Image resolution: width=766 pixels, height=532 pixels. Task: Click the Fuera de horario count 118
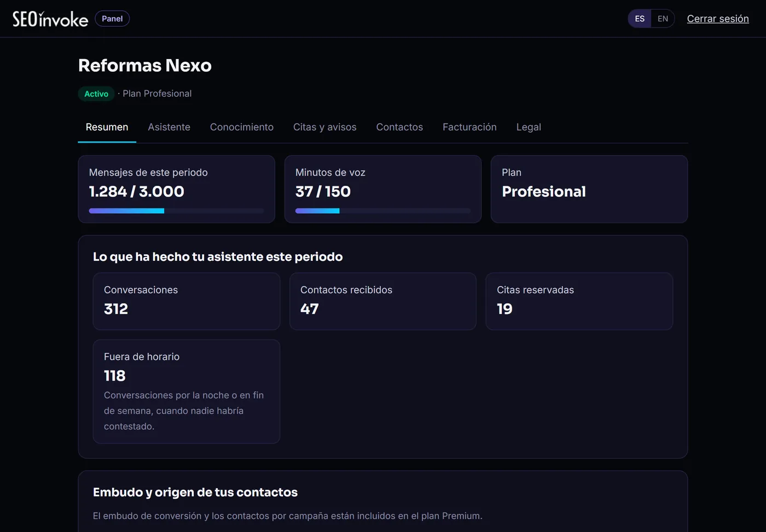click(x=115, y=376)
